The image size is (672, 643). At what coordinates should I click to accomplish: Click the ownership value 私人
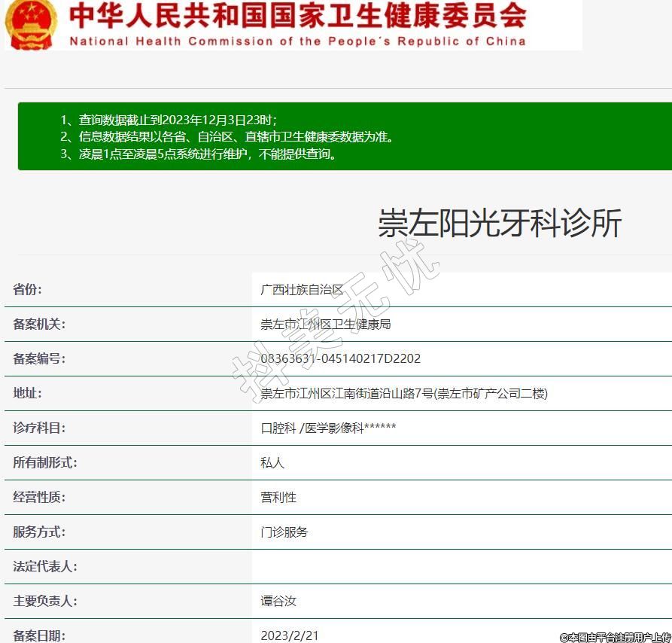coord(272,463)
